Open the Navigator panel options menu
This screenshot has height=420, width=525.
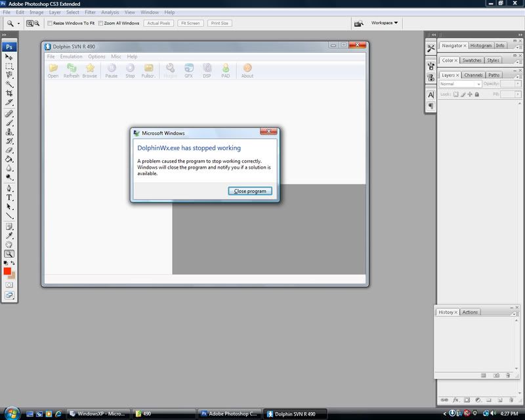[x=518, y=47]
